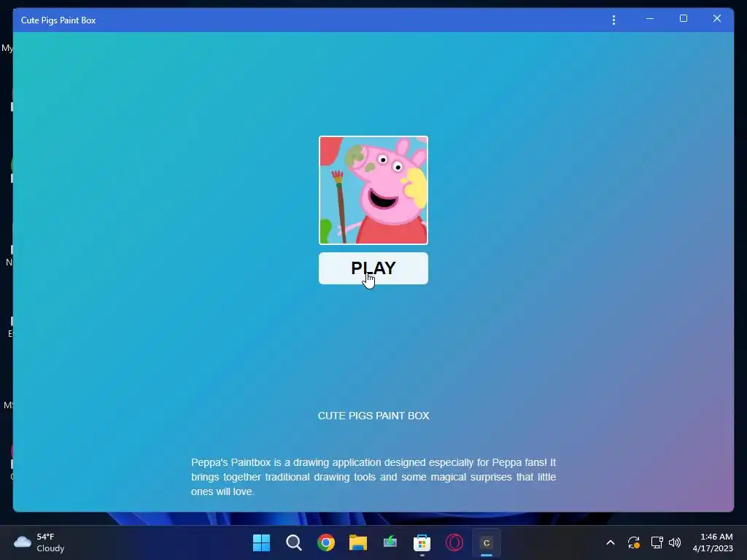Click the PLAY button
747x560 pixels.
pos(373,268)
